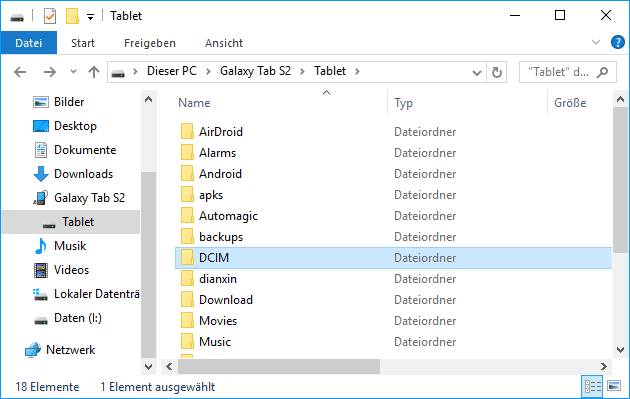Click Tablet breadcrumb in the address bar
630x399 pixels.
(x=330, y=71)
